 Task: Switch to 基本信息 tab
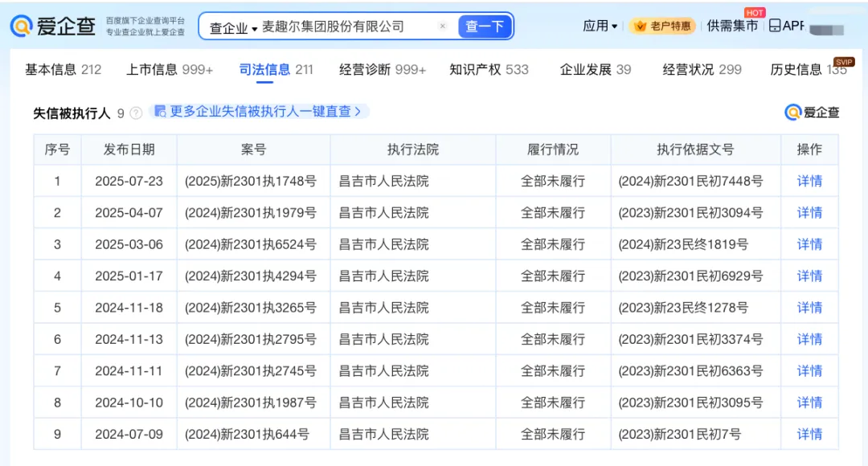point(63,70)
